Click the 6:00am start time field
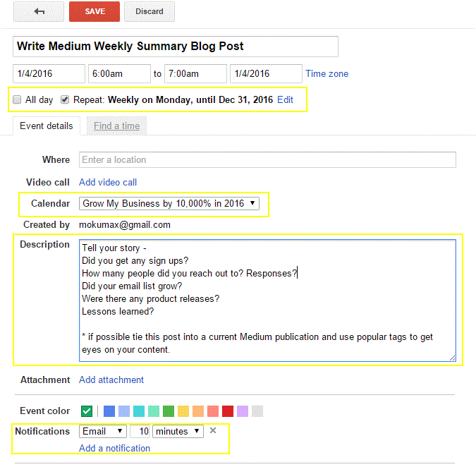The height and width of the screenshot is (467, 476). click(x=119, y=73)
